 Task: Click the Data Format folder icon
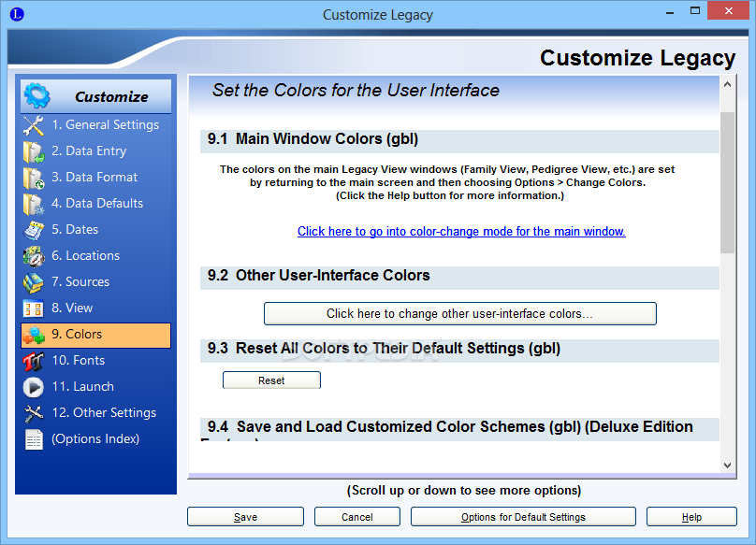34,178
